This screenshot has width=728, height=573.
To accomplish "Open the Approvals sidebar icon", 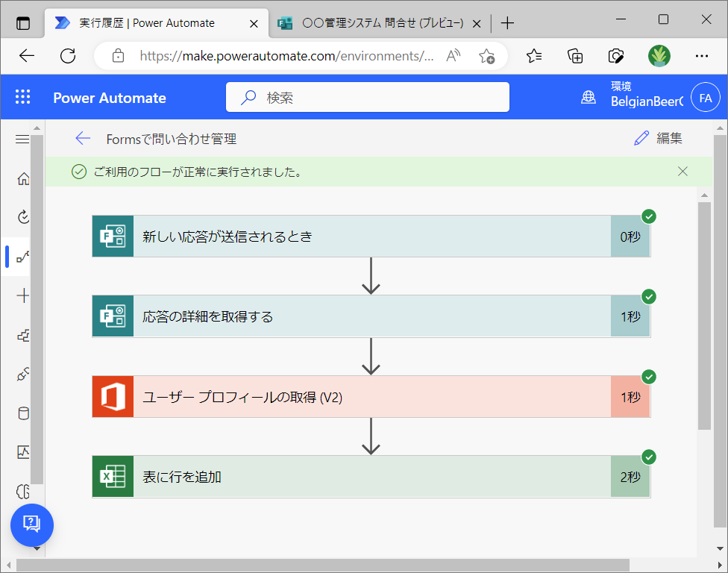I will coord(23,217).
